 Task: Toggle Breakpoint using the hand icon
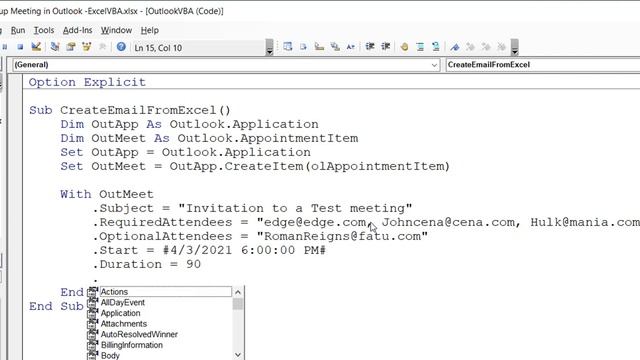click(x=404, y=47)
